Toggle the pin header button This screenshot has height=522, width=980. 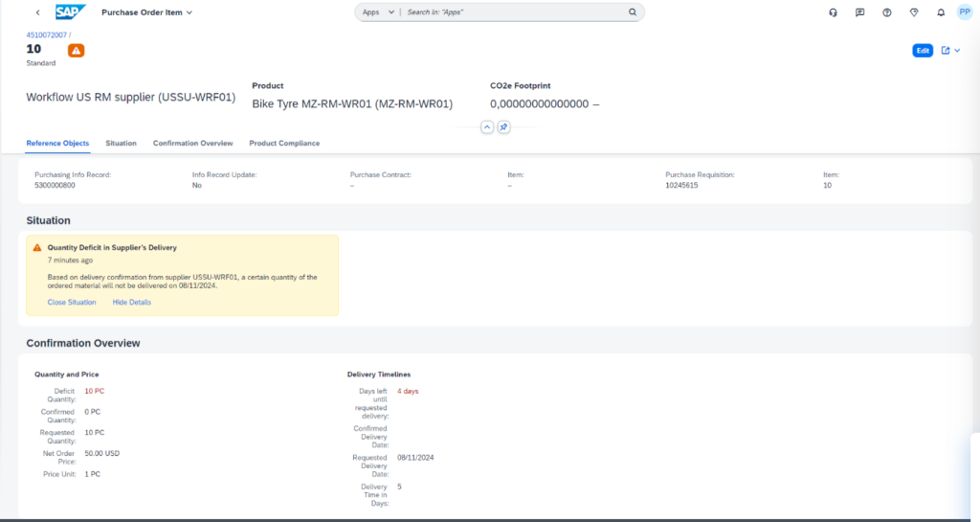[x=503, y=127]
